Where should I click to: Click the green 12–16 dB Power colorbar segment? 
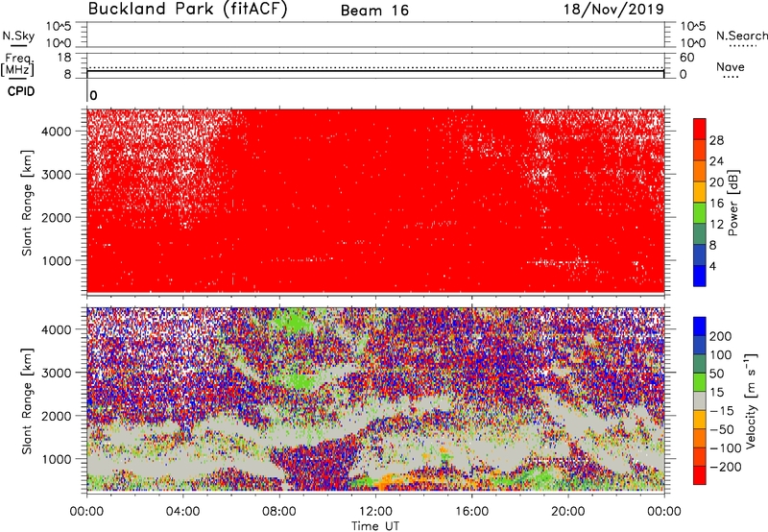700,212
